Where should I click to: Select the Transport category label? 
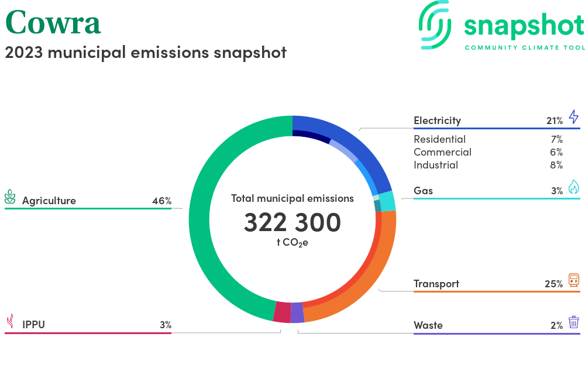(x=436, y=284)
